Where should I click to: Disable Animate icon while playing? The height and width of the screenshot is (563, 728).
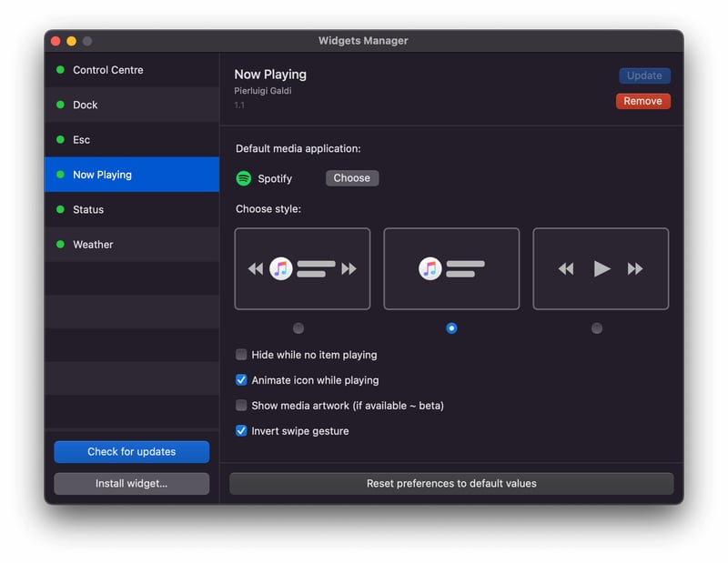[x=242, y=380]
